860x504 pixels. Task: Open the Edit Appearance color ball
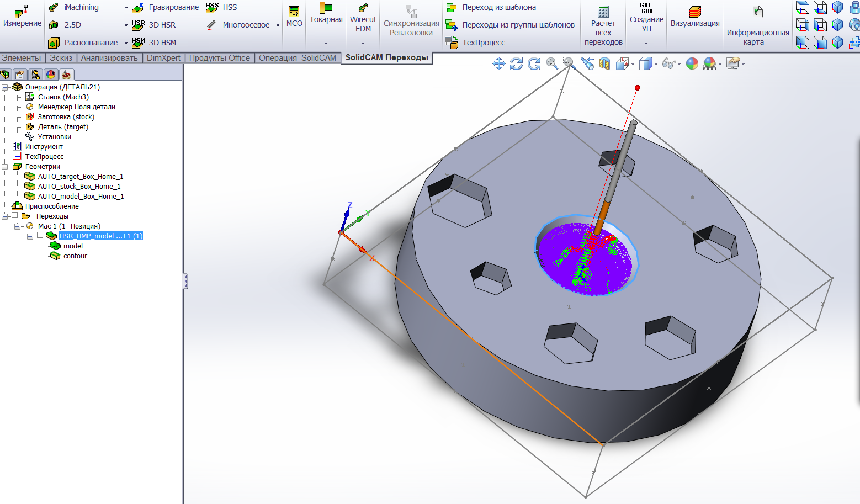click(x=692, y=64)
